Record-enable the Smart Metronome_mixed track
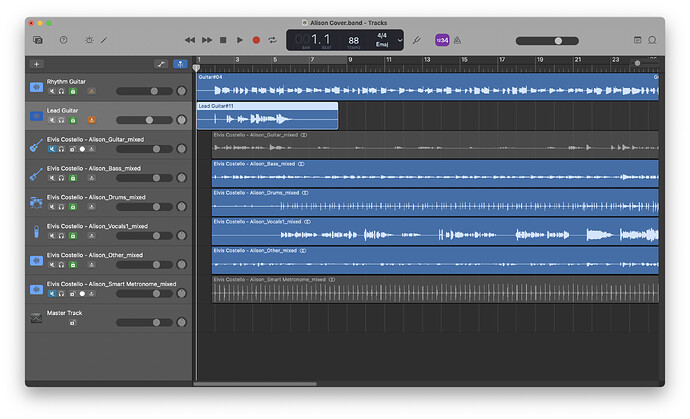690x419 pixels. tap(82, 294)
